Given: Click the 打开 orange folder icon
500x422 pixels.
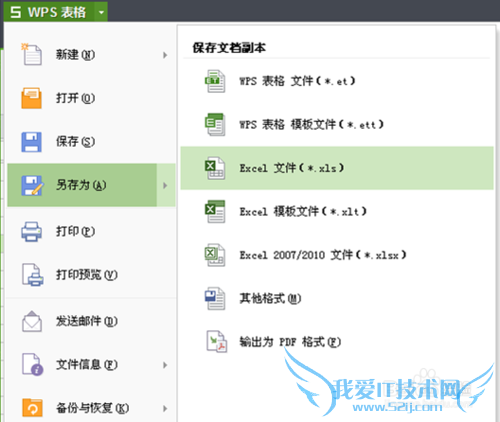Looking at the screenshot, I should pyautogui.click(x=31, y=98).
